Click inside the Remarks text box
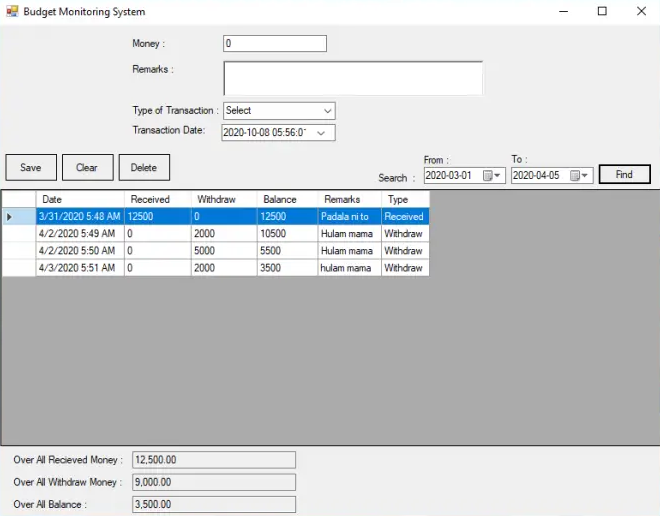This screenshot has height=516, width=660. (352, 78)
